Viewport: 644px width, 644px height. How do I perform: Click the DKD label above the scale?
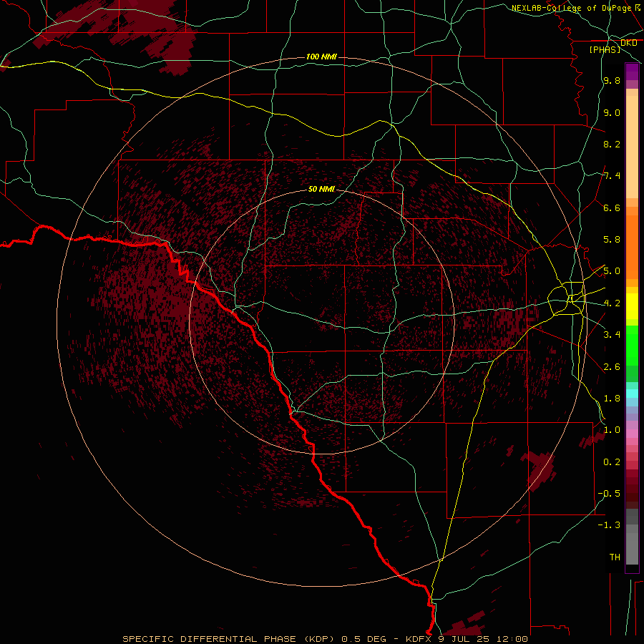pyautogui.click(x=629, y=43)
